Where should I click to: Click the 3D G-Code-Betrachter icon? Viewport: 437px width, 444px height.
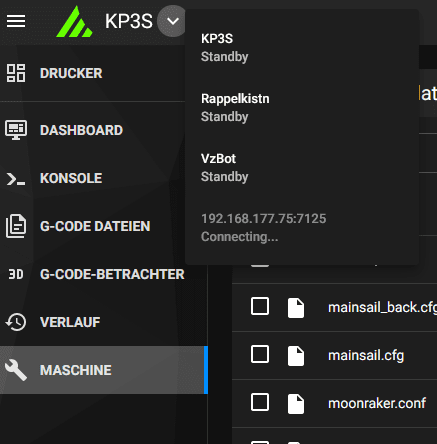16,274
